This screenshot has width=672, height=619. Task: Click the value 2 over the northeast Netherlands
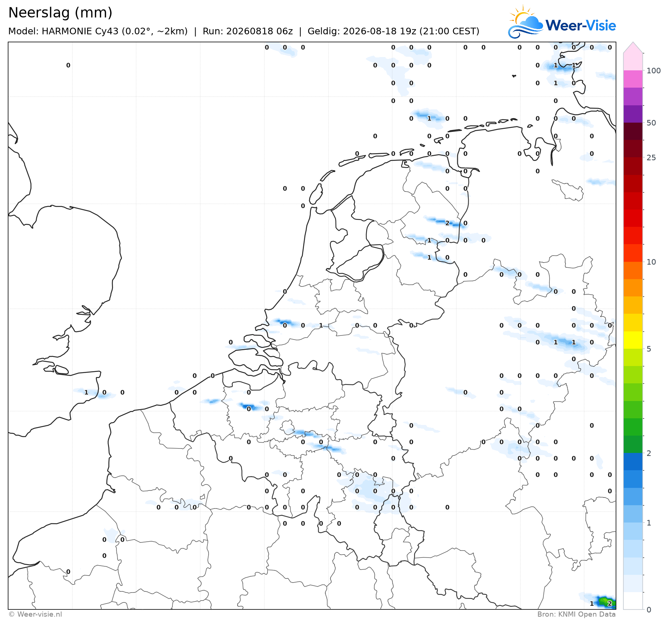(x=447, y=223)
